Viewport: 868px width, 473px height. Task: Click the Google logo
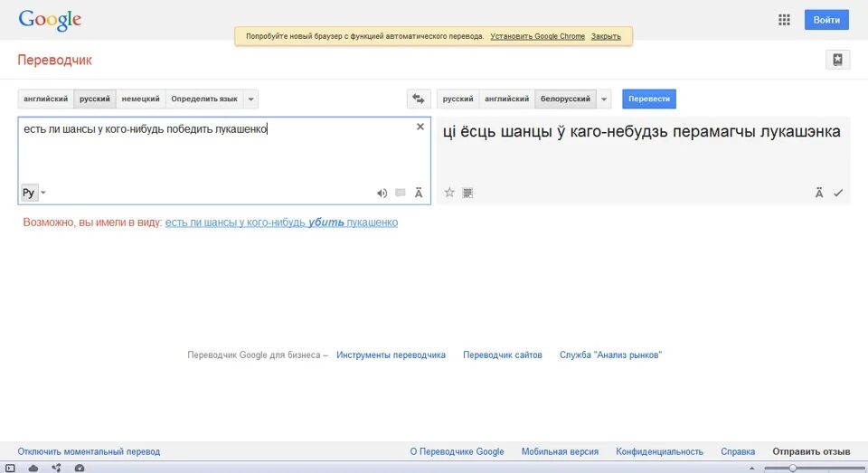click(x=50, y=20)
